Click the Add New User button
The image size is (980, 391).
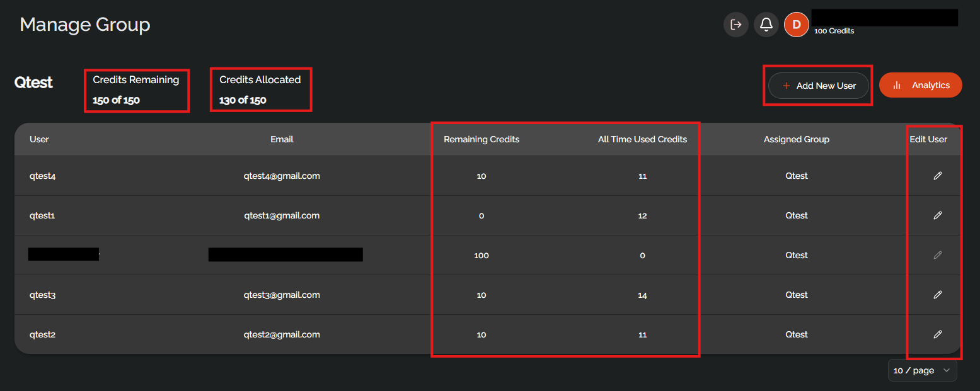(x=819, y=86)
